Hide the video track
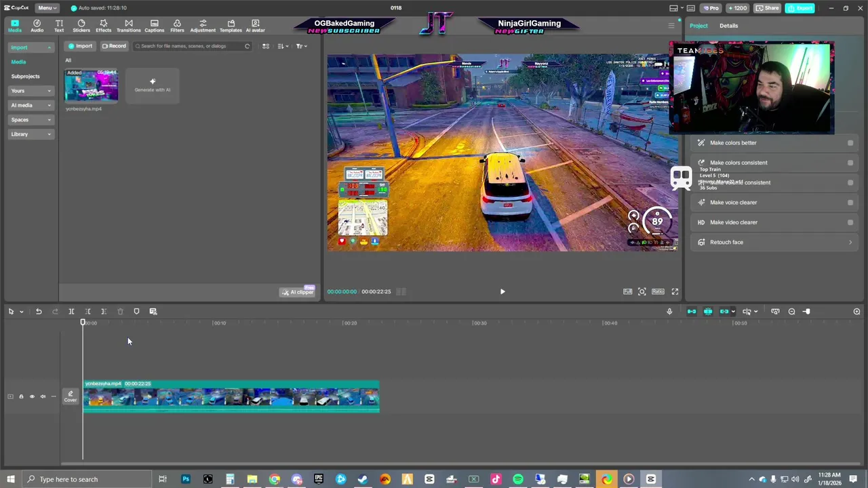The width and height of the screenshot is (868, 488). [32, 396]
